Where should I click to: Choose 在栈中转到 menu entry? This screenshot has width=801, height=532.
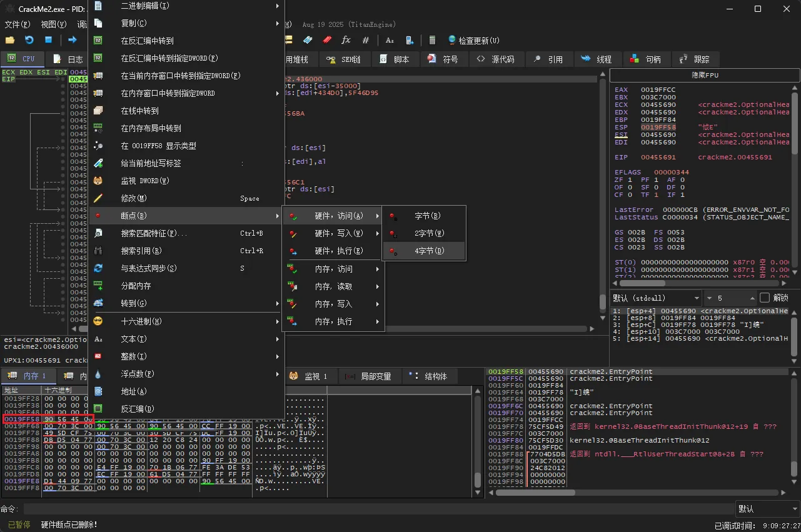[x=186, y=111]
